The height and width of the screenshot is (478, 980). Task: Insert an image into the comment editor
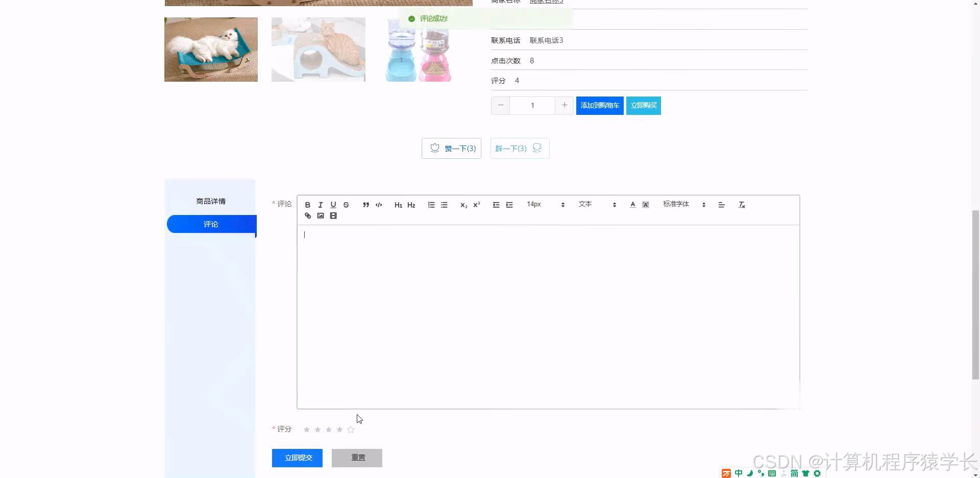(x=320, y=216)
